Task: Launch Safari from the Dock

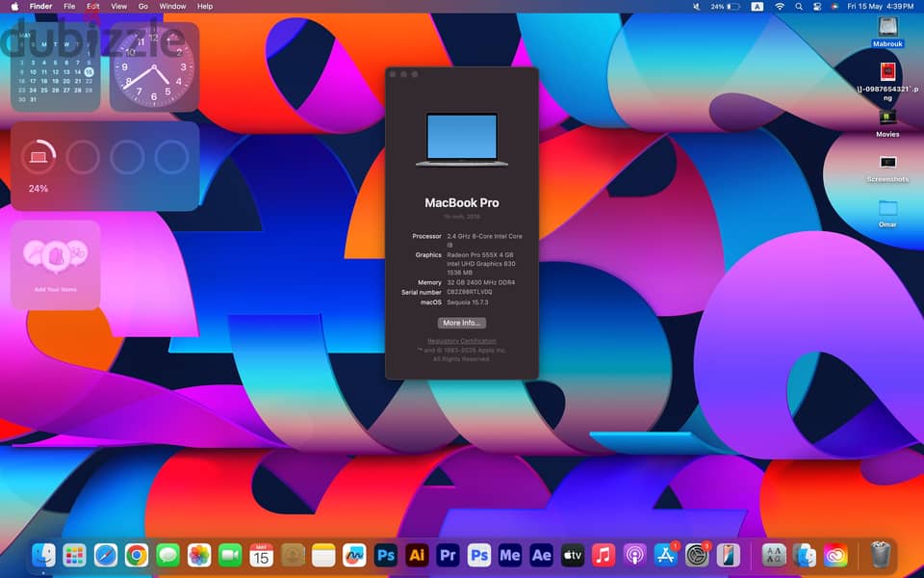Action: point(106,555)
